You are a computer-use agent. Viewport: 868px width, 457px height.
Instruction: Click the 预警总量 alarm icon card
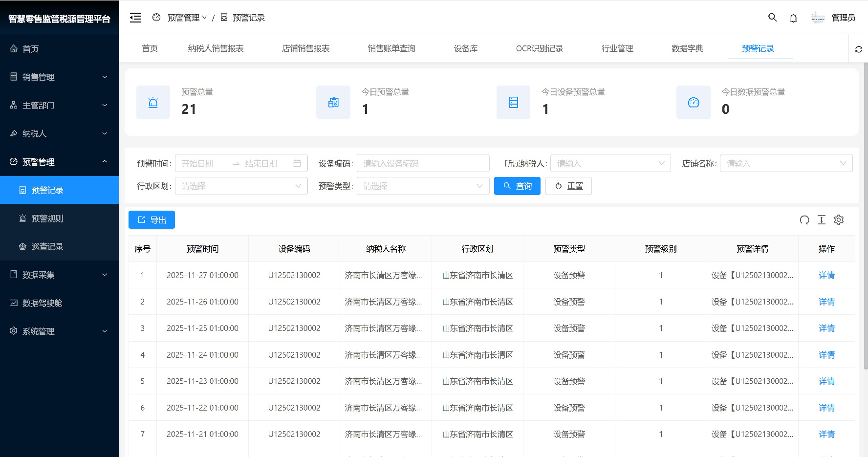click(x=153, y=103)
